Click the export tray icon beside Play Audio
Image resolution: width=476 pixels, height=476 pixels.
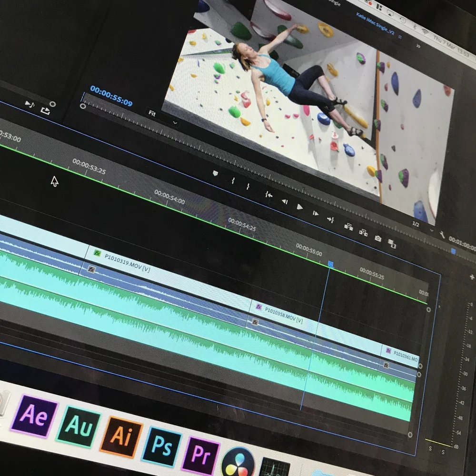click(x=45, y=111)
